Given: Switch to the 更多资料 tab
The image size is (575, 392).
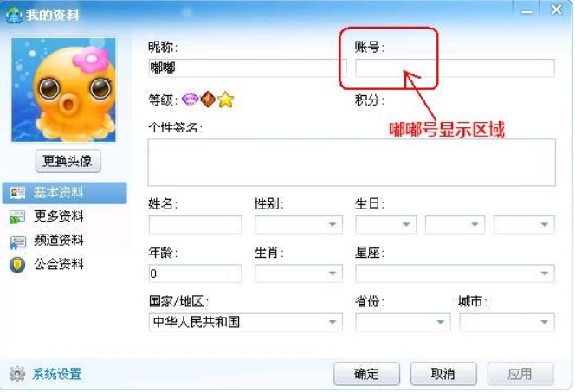Looking at the screenshot, I should [x=59, y=216].
